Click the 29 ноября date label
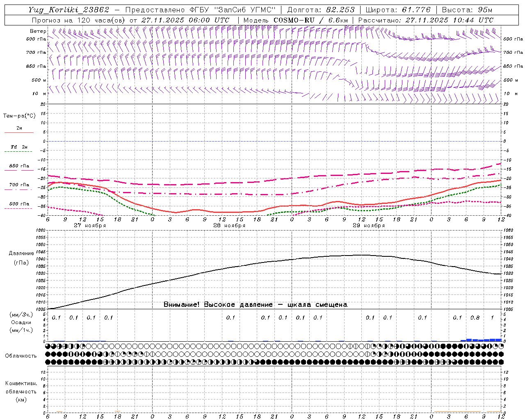This screenshot has width=525, height=420. [369, 226]
